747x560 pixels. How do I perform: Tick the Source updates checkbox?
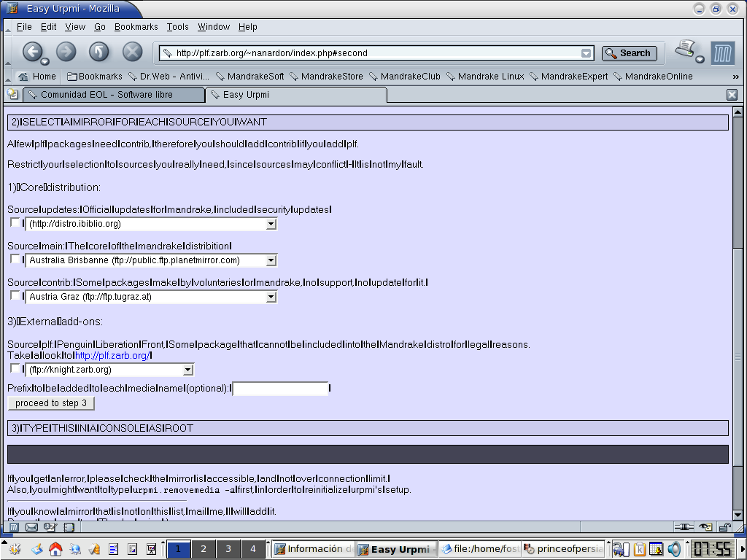coord(15,222)
